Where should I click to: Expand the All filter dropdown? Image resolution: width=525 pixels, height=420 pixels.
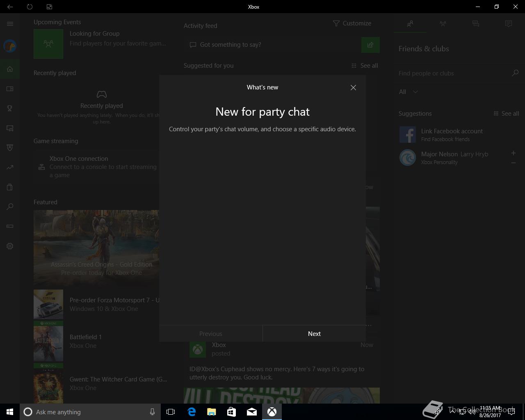coord(409,92)
